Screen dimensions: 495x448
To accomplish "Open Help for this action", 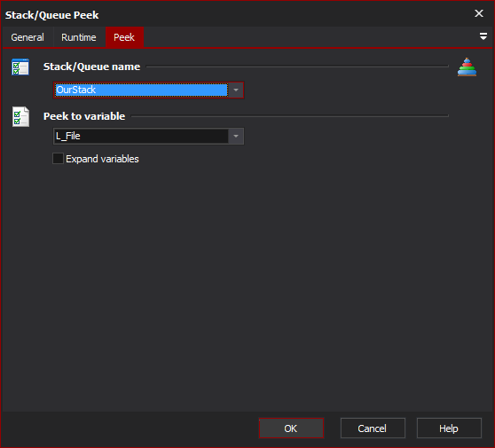I will (449, 428).
